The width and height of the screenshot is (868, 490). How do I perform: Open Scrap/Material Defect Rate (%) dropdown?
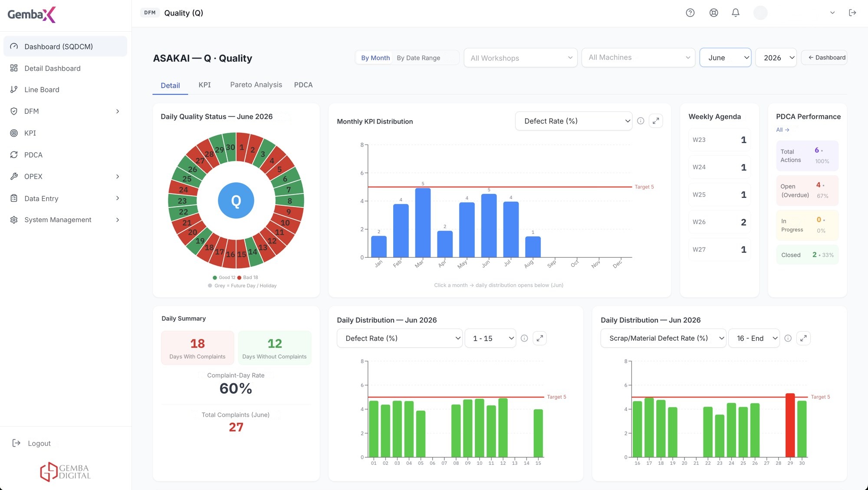click(663, 338)
